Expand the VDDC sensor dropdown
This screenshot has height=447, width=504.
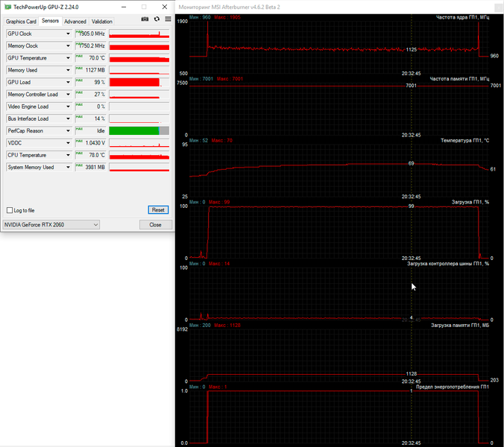68,143
